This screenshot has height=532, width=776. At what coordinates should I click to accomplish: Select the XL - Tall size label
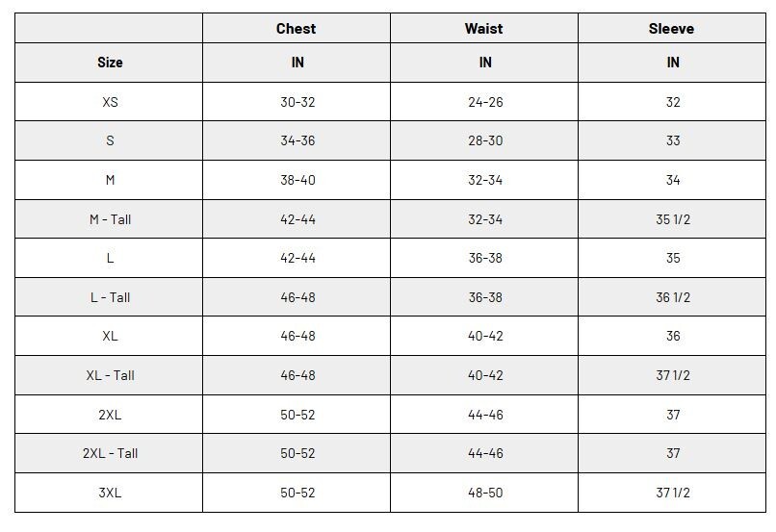[110, 376]
